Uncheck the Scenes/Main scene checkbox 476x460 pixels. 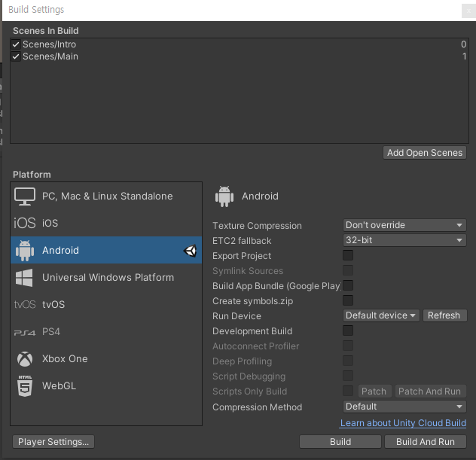[x=16, y=56]
